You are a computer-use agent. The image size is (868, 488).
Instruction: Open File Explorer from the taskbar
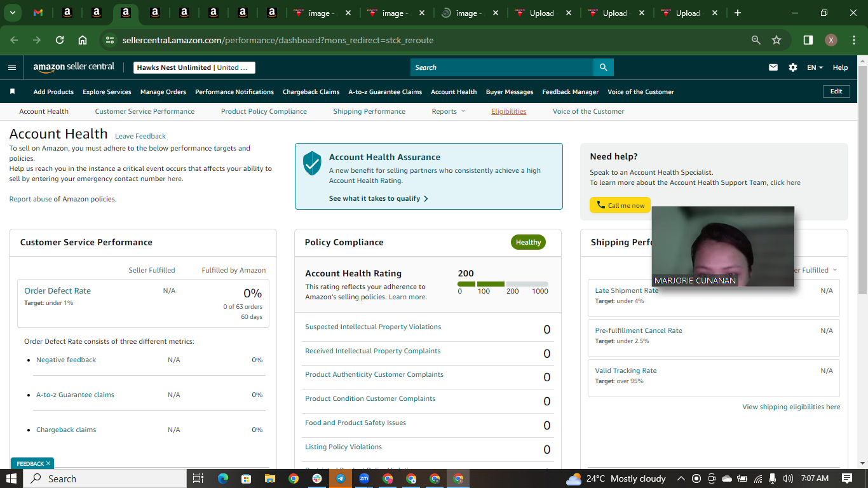tap(270, 478)
